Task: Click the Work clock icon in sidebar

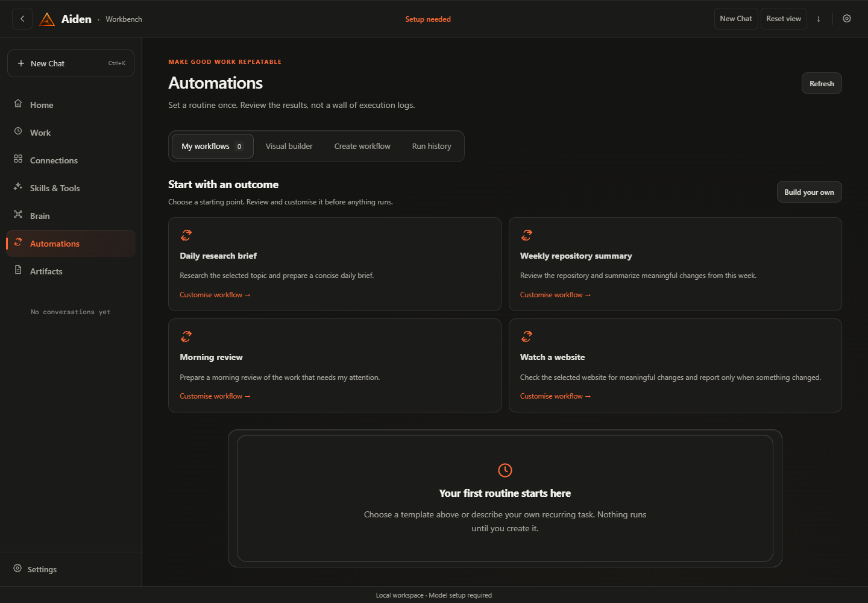Action: click(18, 131)
